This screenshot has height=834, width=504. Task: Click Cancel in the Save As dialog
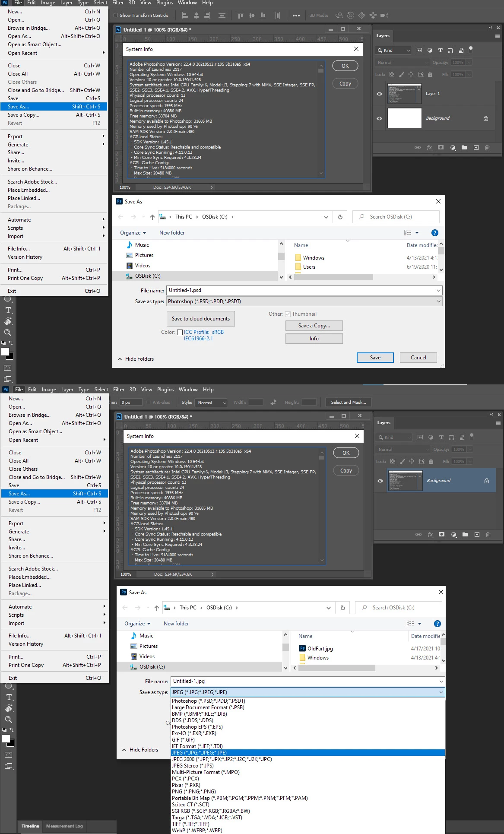tap(418, 358)
